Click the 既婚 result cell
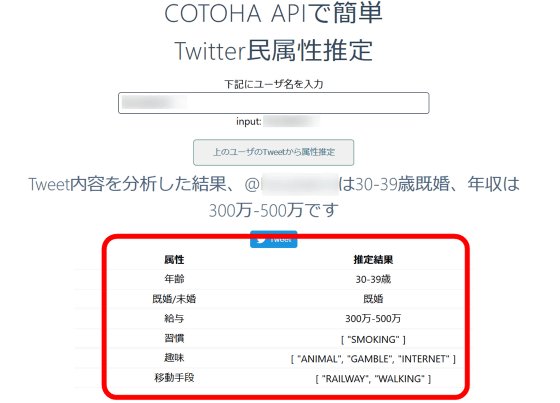The width and height of the screenshot is (560, 403). pos(373,299)
